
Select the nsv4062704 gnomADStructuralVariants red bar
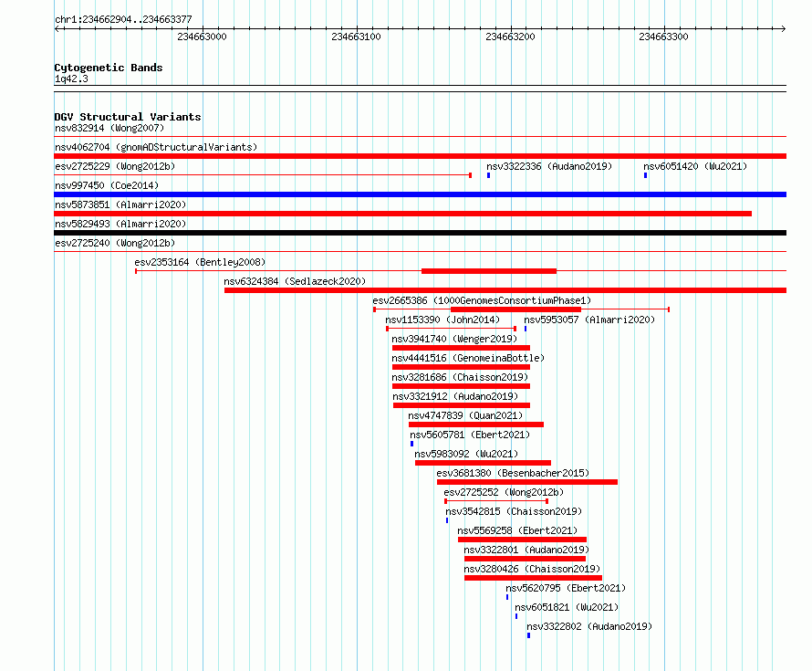tap(420, 156)
